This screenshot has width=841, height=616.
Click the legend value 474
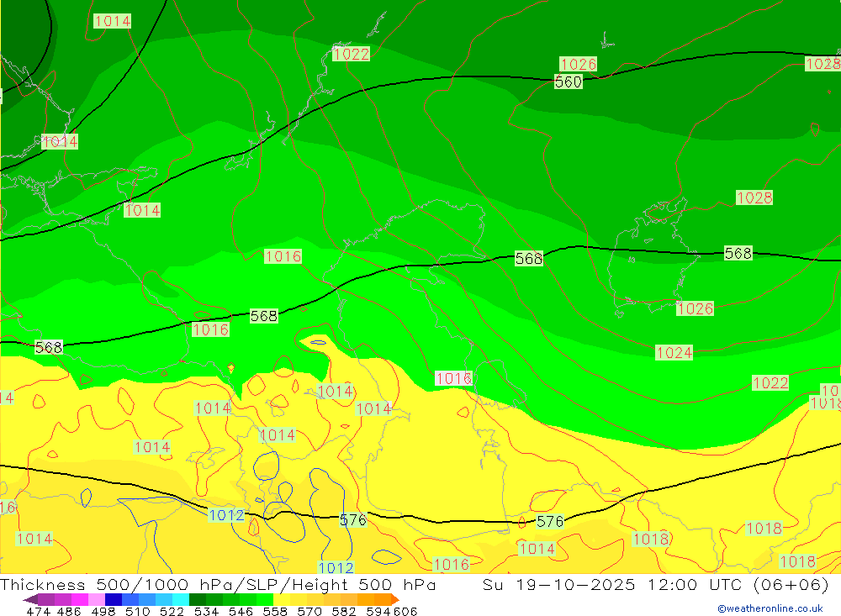click(x=38, y=611)
